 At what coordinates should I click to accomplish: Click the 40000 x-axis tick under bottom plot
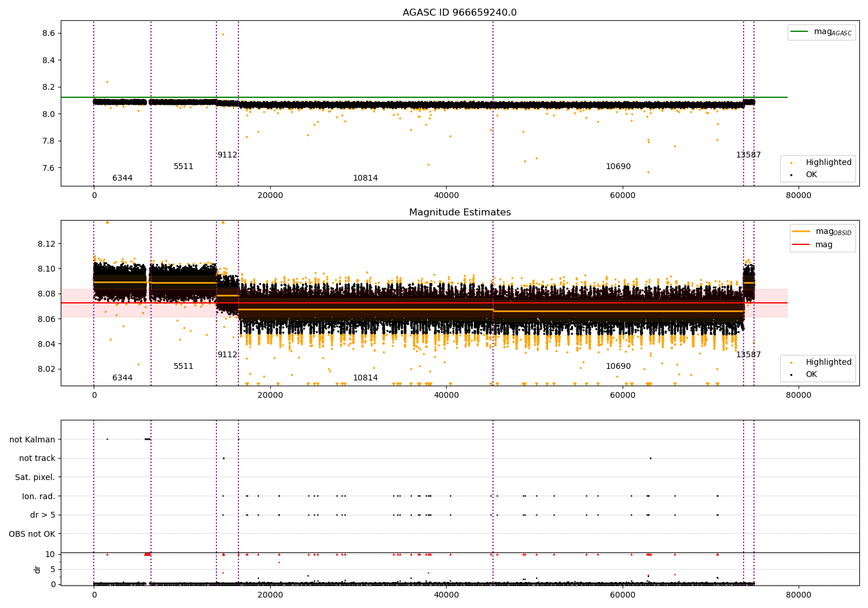pos(446,595)
